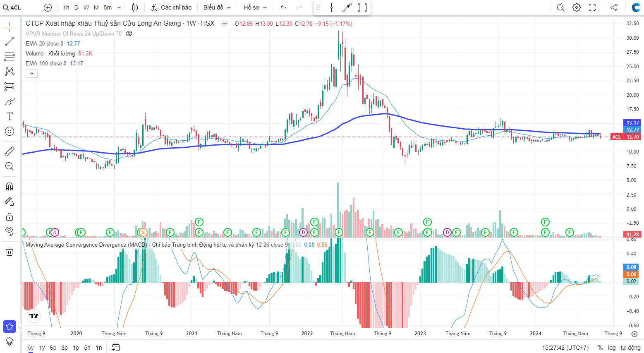Image resolution: width=644 pixels, height=353 pixels.
Task: Open the Fibonacci retracement tools
Action: tap(10, 57)
